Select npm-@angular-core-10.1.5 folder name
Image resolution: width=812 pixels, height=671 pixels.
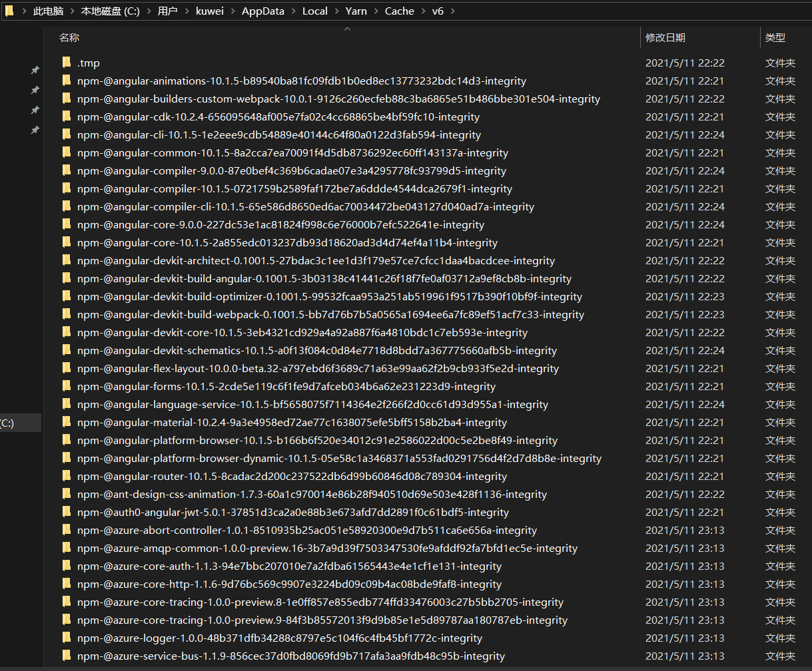click(x=287, y=242)
